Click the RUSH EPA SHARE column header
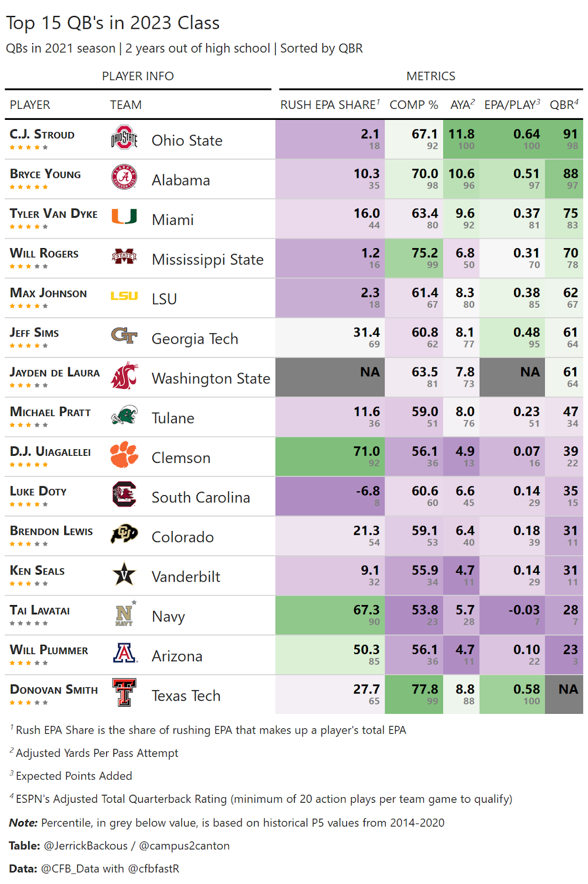The height and width of the screenshot is (884, 588). [330, 105]
